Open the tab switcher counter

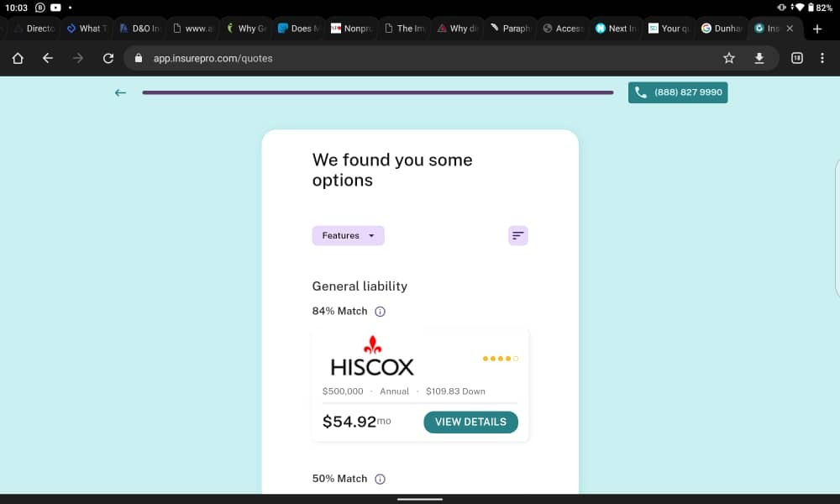[x=796, y=59]
